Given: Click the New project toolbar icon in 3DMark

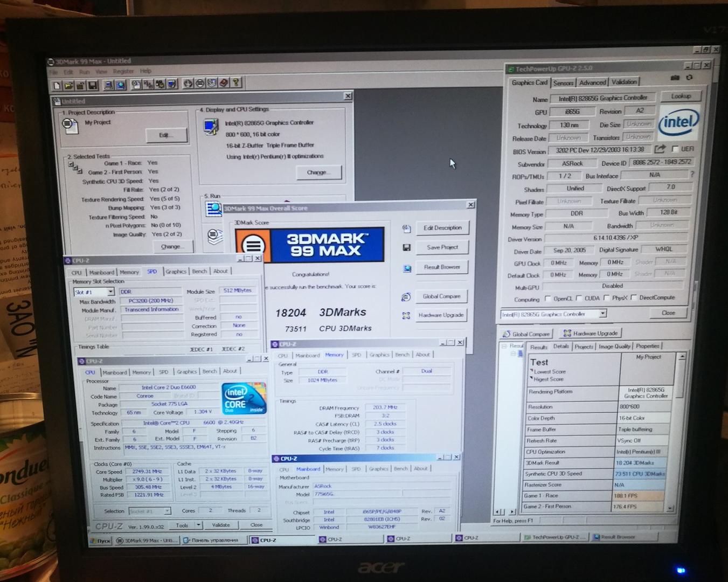Looking at the screenshot, I should click(x=58, y=85).
